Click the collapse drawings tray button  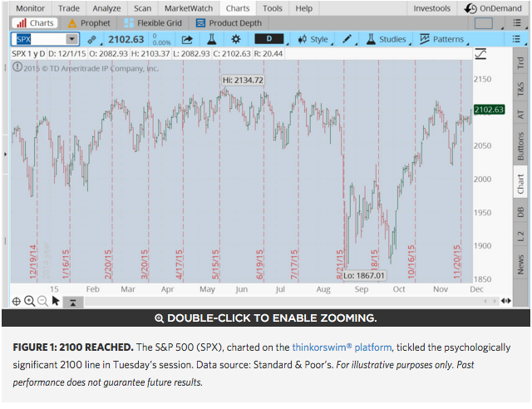point(73,302)
